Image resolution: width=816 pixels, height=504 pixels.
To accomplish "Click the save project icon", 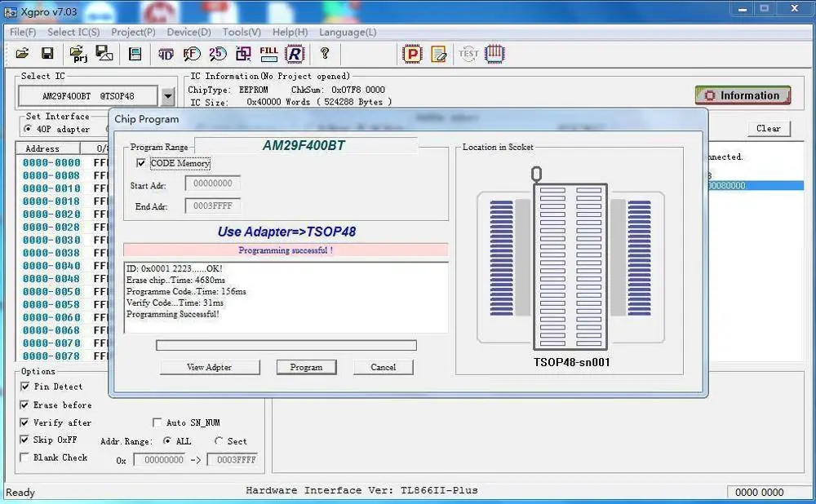I will 104,53.
